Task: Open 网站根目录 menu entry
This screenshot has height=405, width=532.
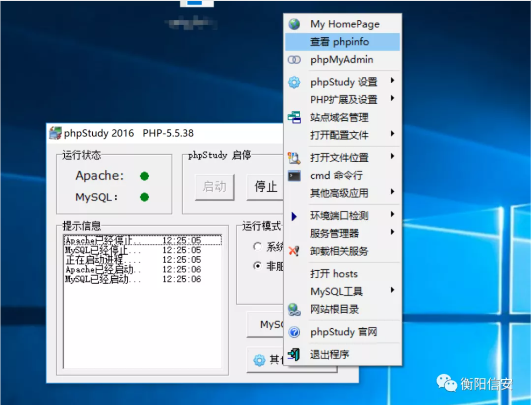Action: (343, 309)
